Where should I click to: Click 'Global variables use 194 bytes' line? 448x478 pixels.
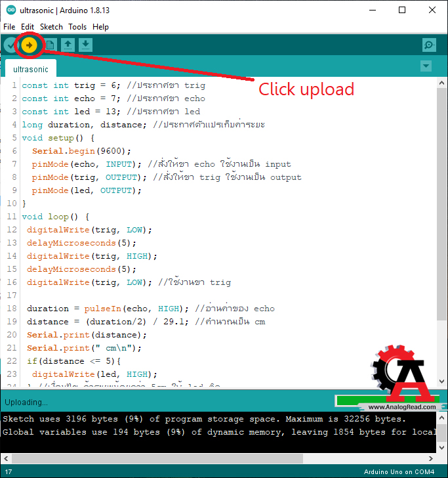[219, 432]
